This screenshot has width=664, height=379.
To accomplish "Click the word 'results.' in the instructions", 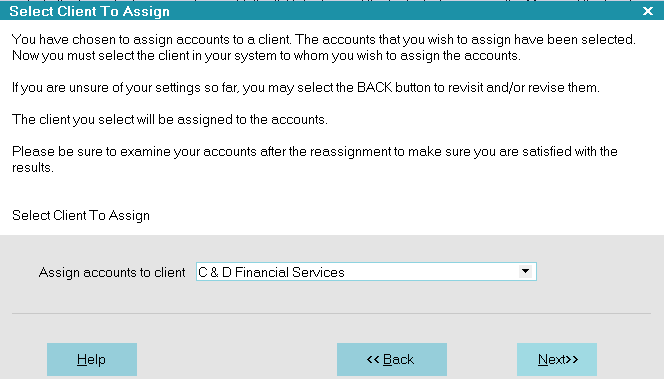I will point(33,168).
